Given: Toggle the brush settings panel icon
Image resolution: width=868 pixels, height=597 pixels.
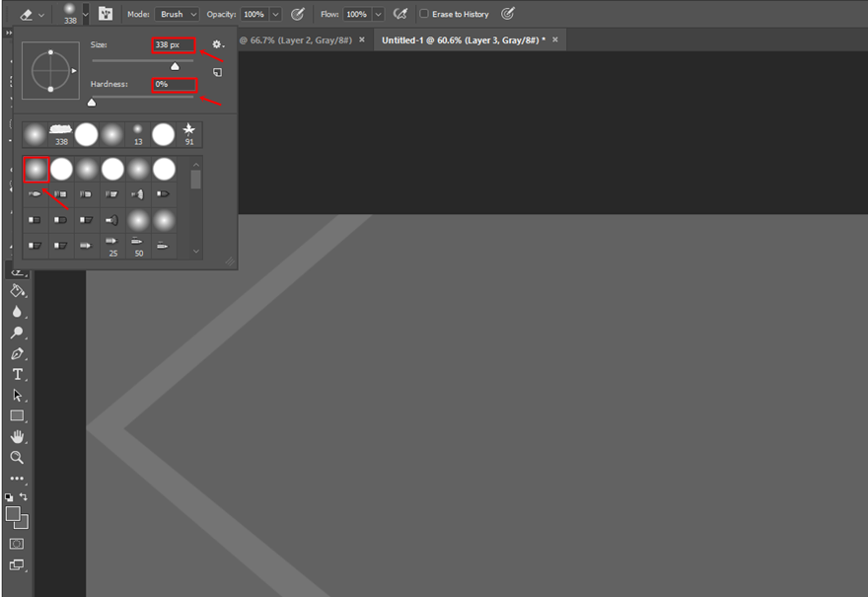Looking at the screenshot, I should (106, 14).
